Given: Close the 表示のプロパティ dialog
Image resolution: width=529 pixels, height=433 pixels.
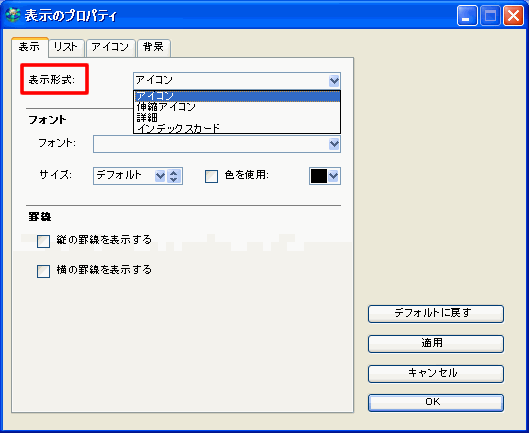Looking at the screenshot, I should coord(513,16).
